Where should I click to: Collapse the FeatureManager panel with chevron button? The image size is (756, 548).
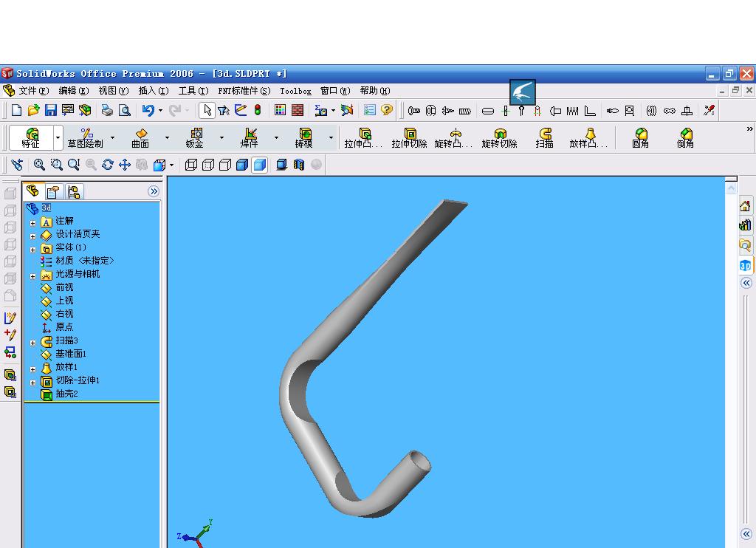coord(154,191)
